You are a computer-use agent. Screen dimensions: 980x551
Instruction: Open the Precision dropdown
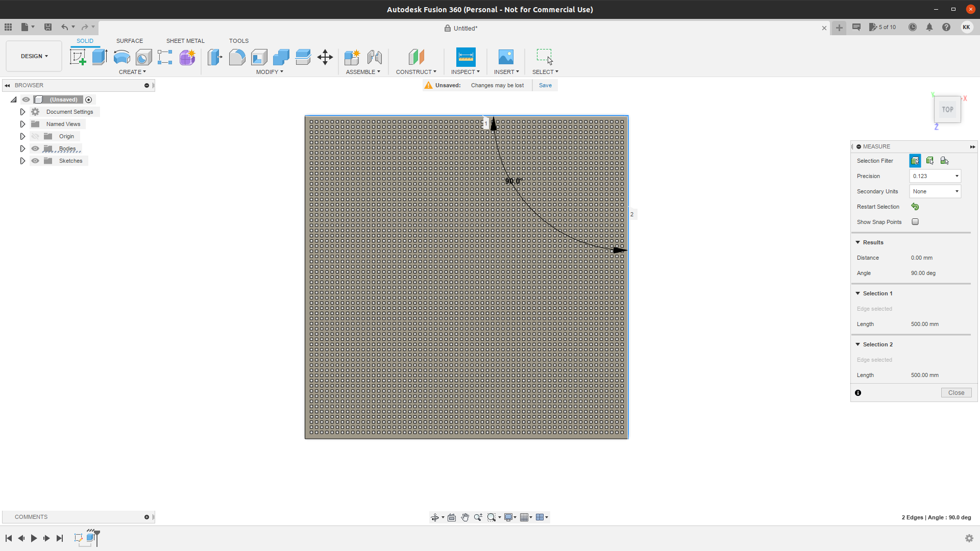935,176
